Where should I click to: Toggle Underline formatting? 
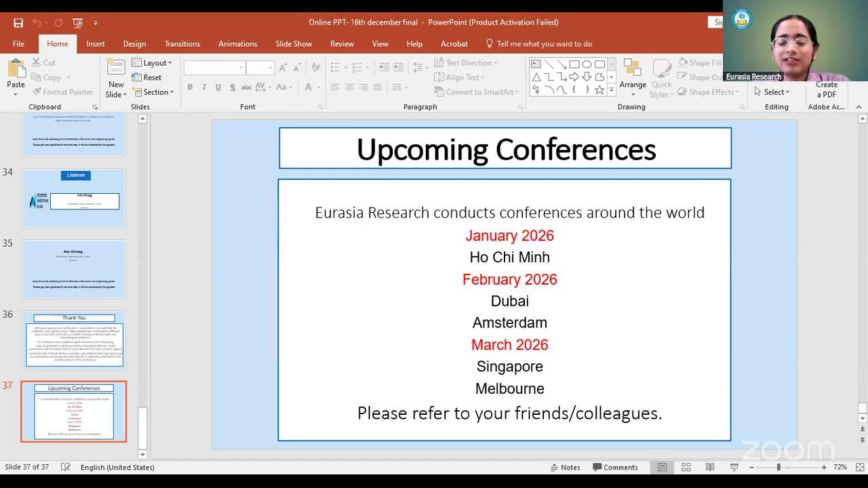(x=218, y=87)
